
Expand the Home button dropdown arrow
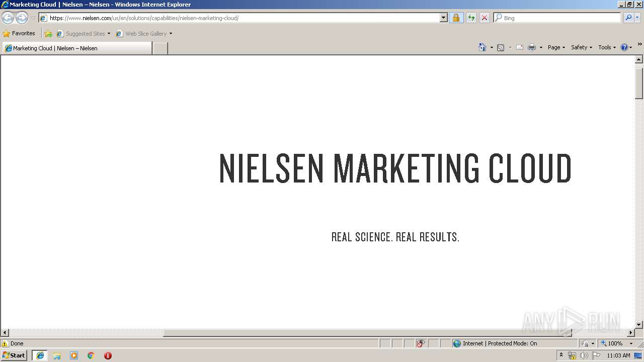[x=491, y=47]
